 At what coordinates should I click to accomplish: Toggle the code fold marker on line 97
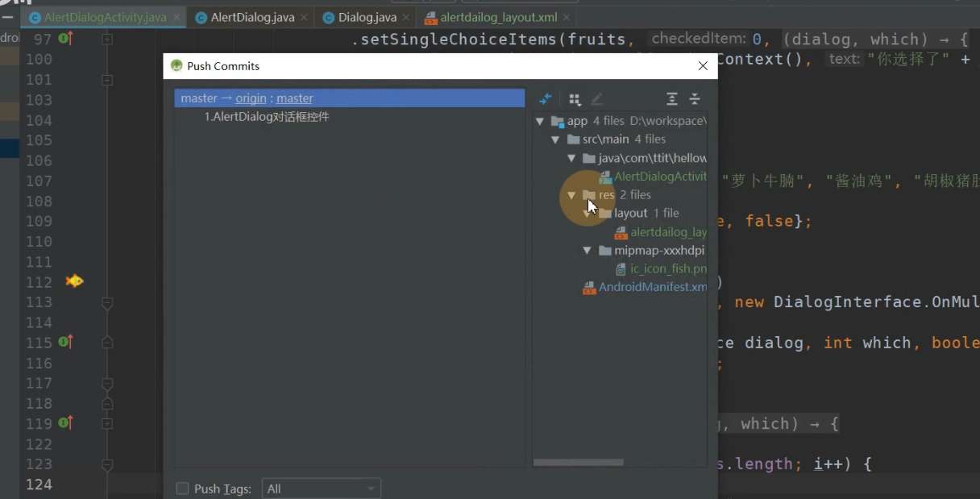point(107,39)
